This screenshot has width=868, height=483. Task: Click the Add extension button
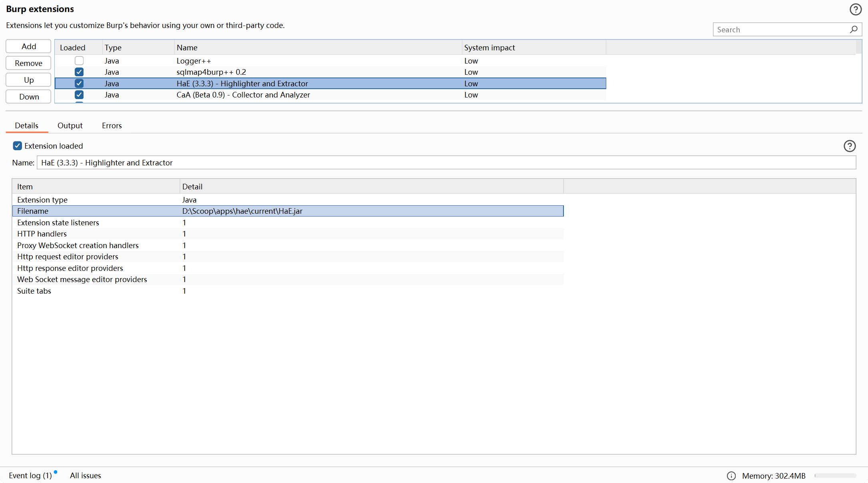pyautogui.click(x=28, y=46)
